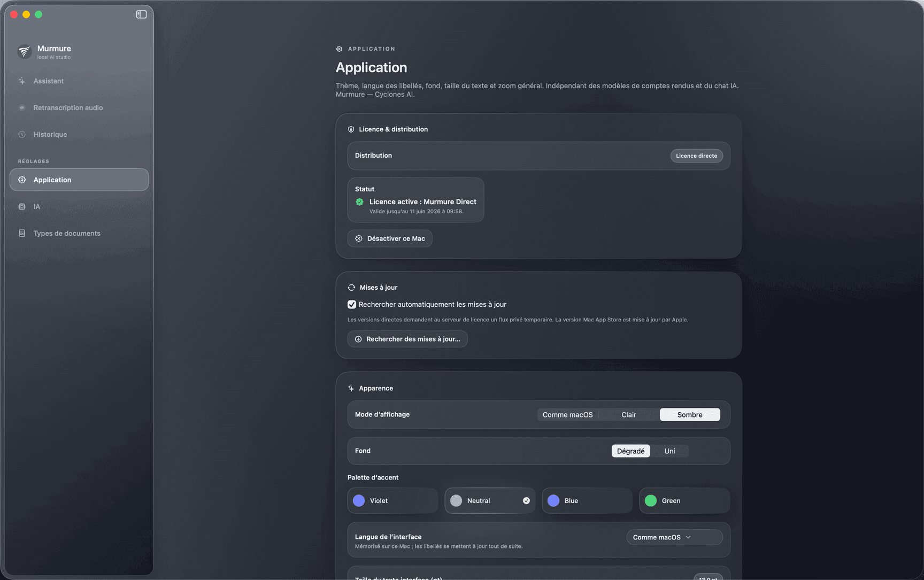Toggle the sidebar panel icon
Image resolution: width=924 pixels, height=580 pixels.
[x=141, y=14]
